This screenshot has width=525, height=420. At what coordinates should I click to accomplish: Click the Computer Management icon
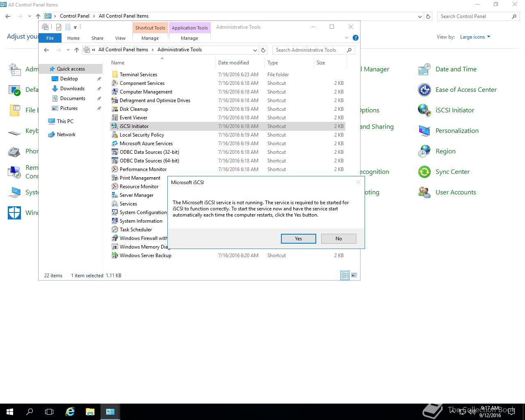tap(115, 92)
